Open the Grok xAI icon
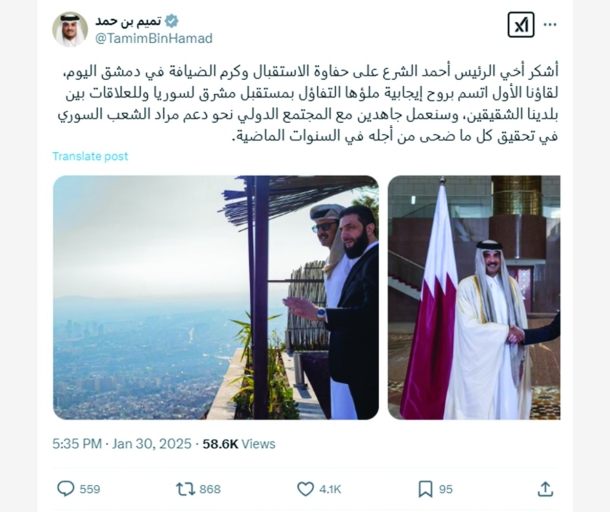This screenshot has width=610, height=512. (521, 25)
